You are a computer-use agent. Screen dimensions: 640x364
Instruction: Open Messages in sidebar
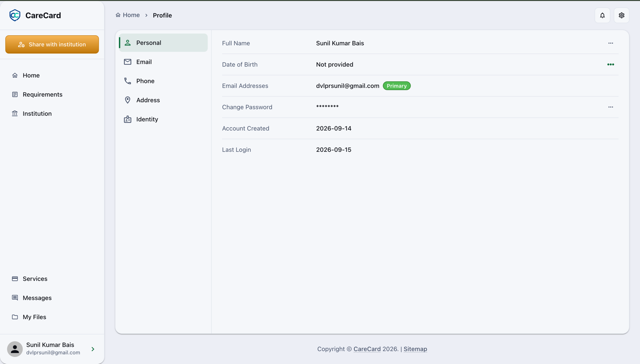(52, 298)
